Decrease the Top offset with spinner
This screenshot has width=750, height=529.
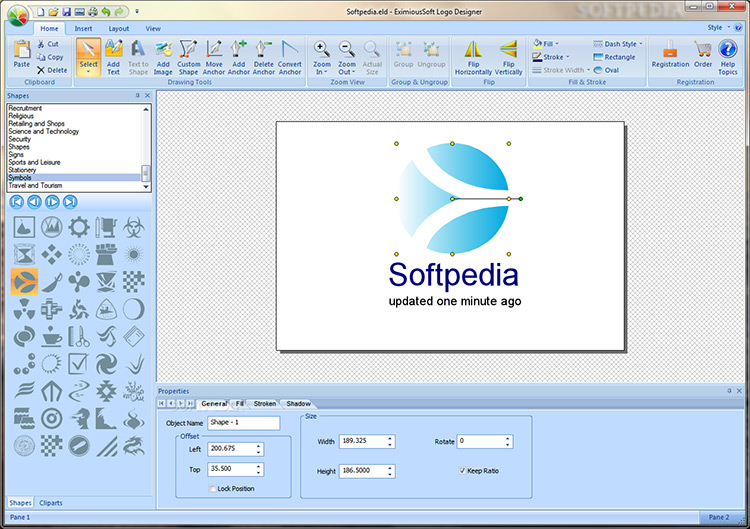(x=258, y=472)
